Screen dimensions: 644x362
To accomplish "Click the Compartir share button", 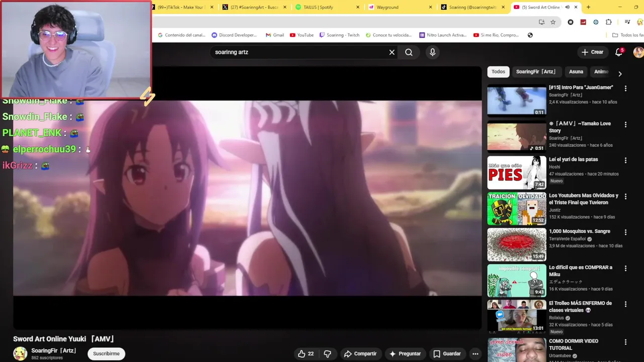I will (360, 354).
